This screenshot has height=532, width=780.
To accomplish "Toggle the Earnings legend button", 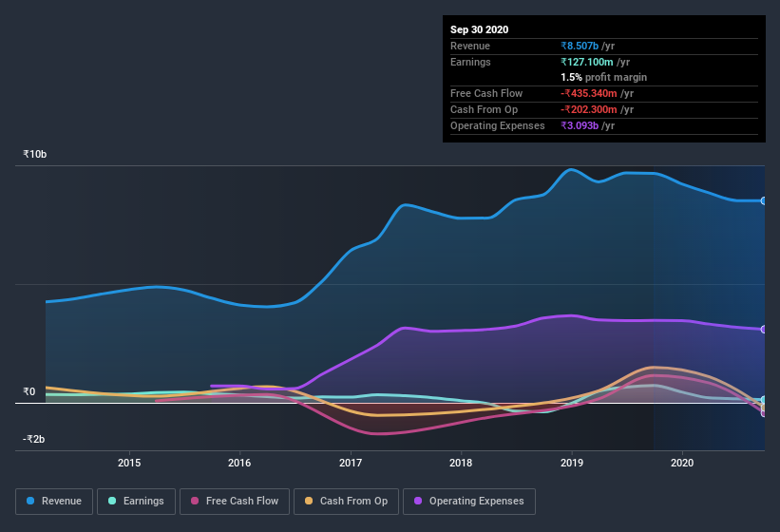I will pyautogui.click(x=136, y=502).
